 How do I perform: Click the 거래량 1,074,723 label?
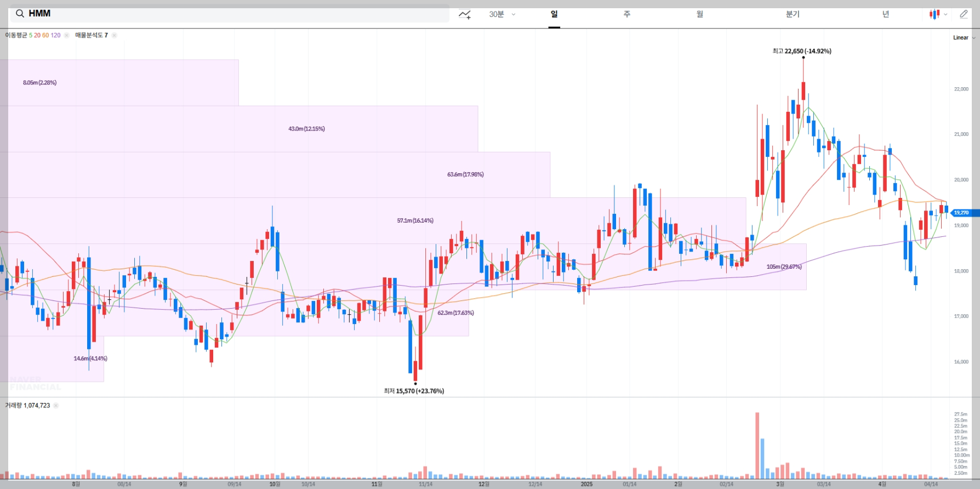(x=27, y=406)
